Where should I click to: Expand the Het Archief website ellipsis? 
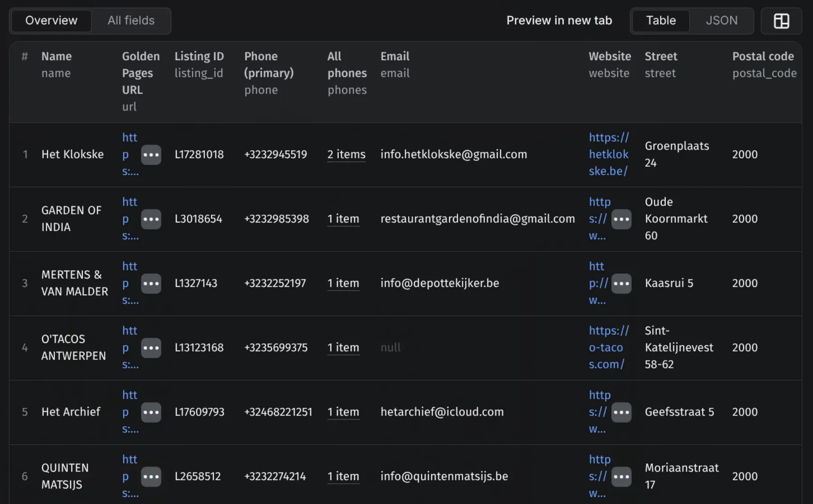[621, 412]
